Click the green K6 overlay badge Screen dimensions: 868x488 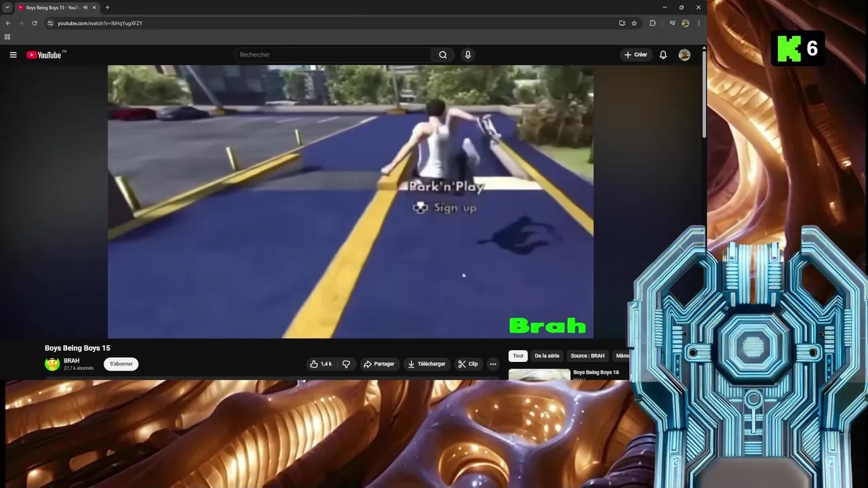point(797,48)
